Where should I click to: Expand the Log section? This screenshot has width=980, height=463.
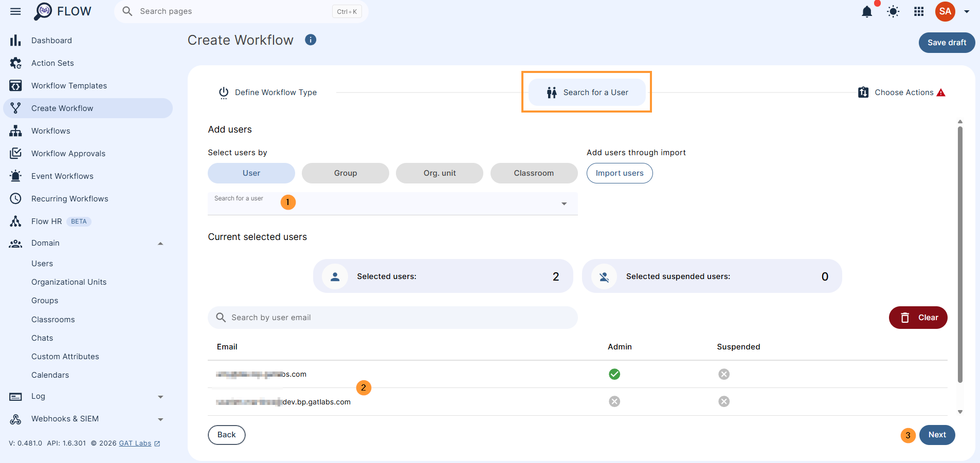(x=160, y=397)
